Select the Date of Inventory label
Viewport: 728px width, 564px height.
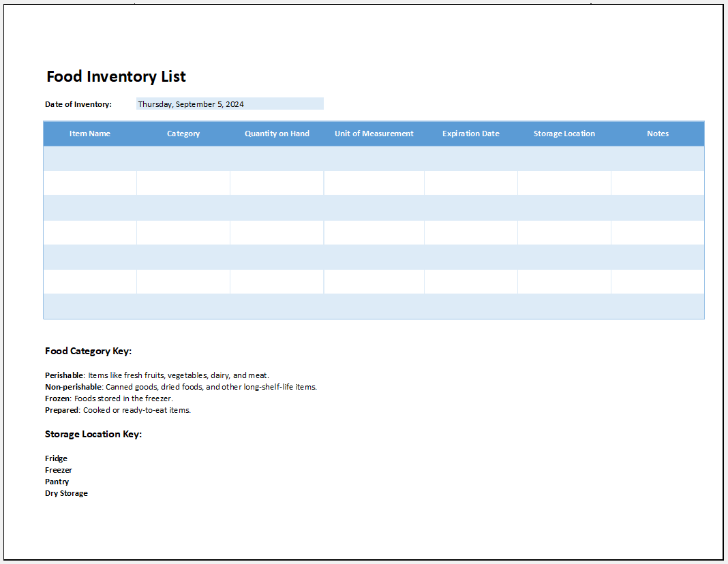[x=78, y=104]
